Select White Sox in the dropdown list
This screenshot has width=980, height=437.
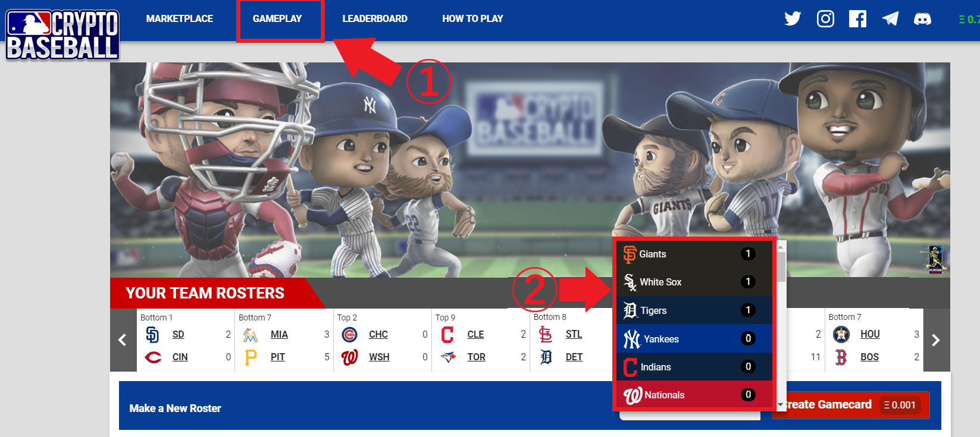(694, 282)
